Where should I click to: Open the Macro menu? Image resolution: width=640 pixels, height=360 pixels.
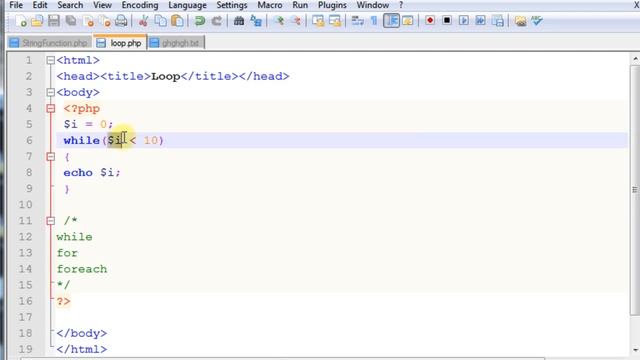click(x=270, y=5)
